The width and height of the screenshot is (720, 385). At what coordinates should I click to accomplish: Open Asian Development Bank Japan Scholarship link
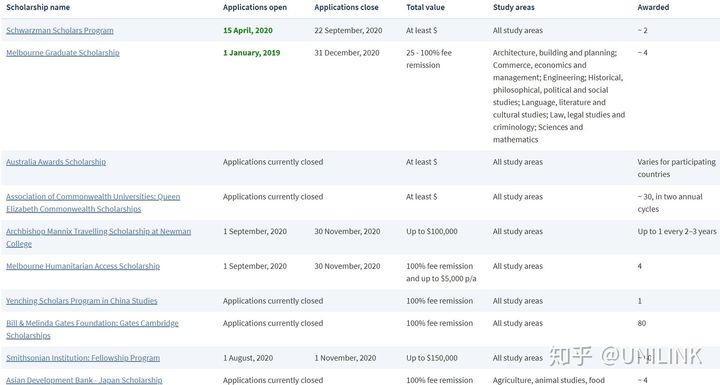(x=84, y=380)
